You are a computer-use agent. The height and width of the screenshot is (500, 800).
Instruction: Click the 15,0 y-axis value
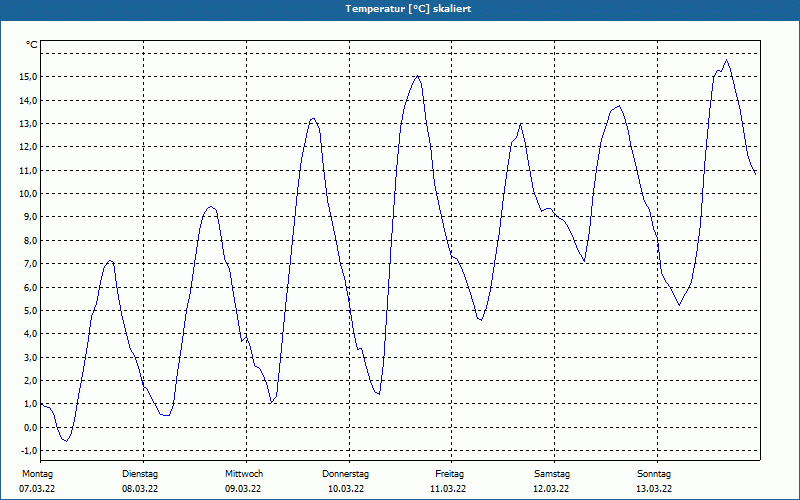(x=28, y=77)
